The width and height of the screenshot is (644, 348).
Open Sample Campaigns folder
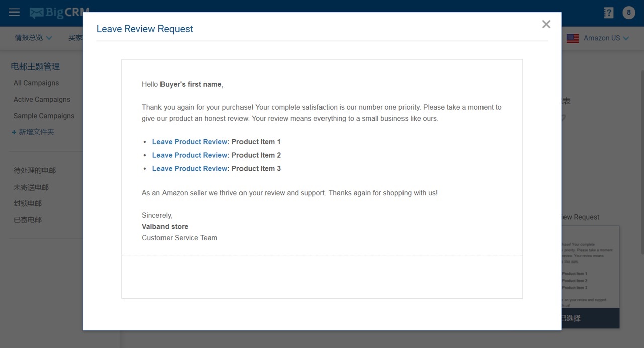(44, 116)
